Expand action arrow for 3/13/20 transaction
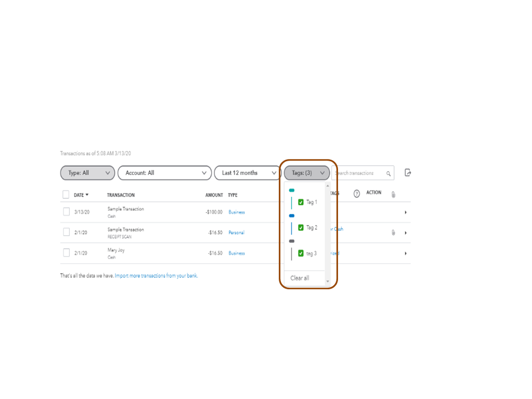Image resolution: width=532 pixels, height=399 pixels. pos(406,212)
